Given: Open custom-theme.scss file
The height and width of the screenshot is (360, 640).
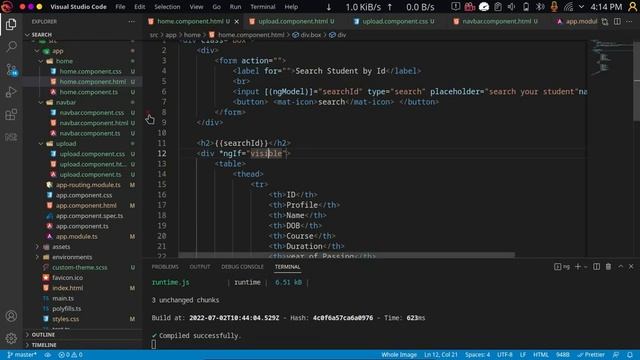Looking at the screenshot, I should pos(80,267).
